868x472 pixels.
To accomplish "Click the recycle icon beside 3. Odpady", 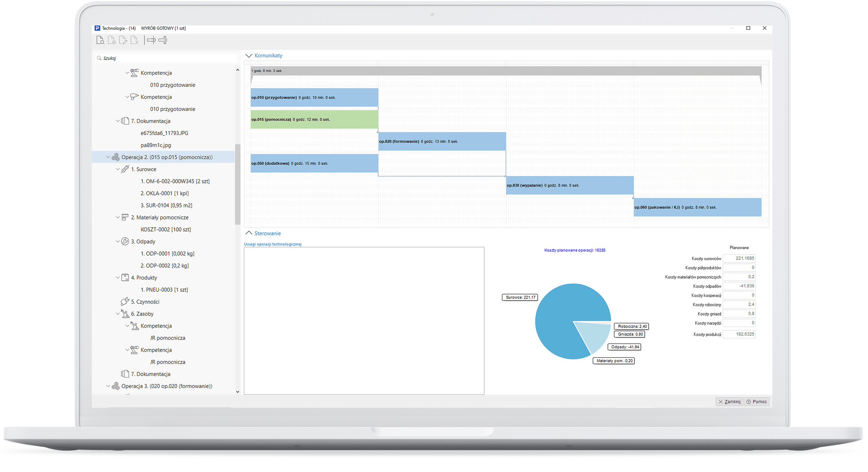I will [125, 241].
